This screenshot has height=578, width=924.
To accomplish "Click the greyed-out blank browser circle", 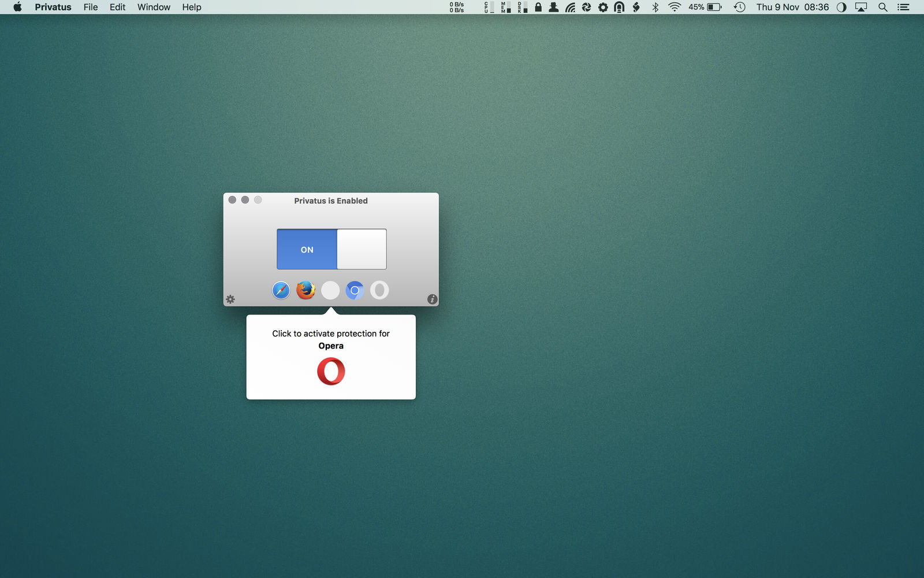I will tap(330, 290).
